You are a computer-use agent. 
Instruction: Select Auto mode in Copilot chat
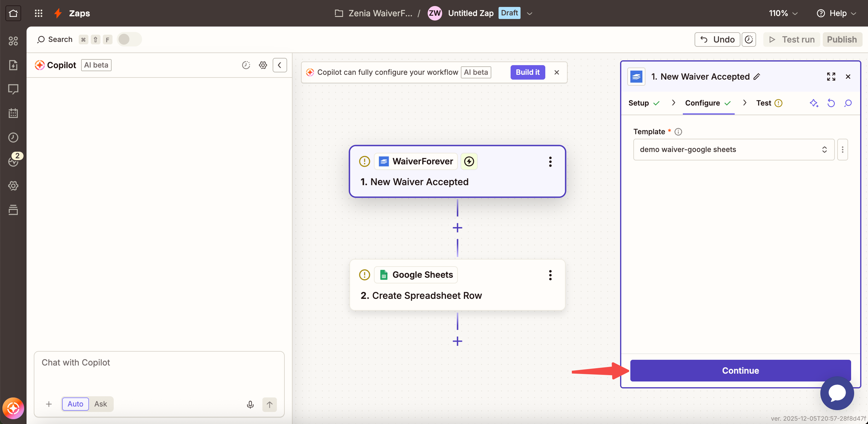pos(75,404)
